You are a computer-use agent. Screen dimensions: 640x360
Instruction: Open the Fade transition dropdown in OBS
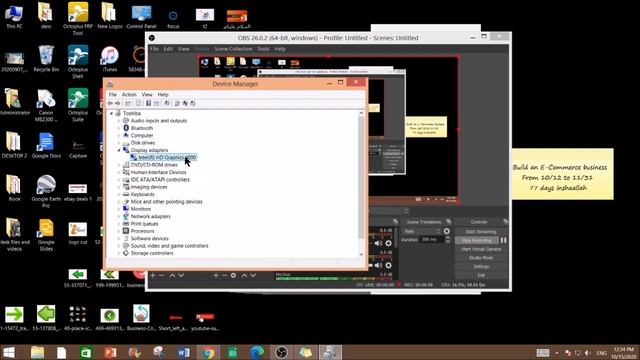click(422, 231)
